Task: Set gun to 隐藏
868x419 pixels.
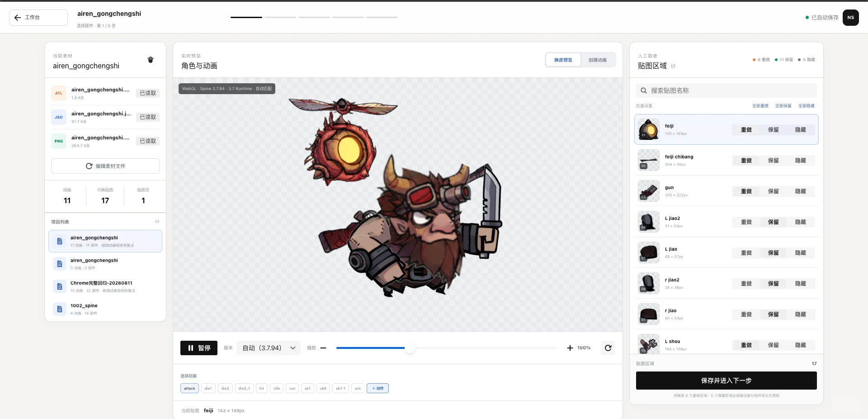Action: [x=801, y=191]
